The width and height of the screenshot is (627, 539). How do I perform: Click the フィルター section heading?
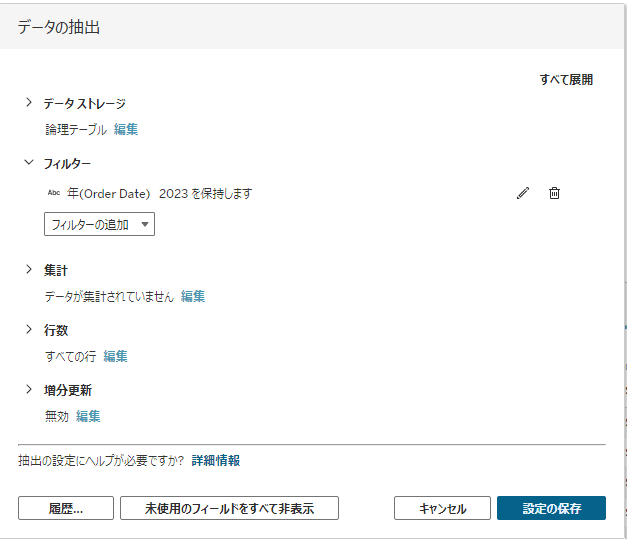click(67, 164)
